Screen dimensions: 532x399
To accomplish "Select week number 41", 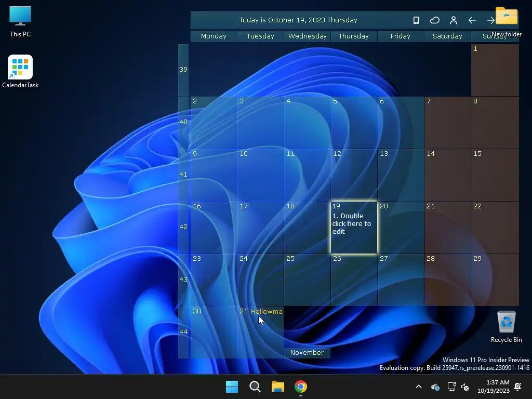I will pos(183,175).
